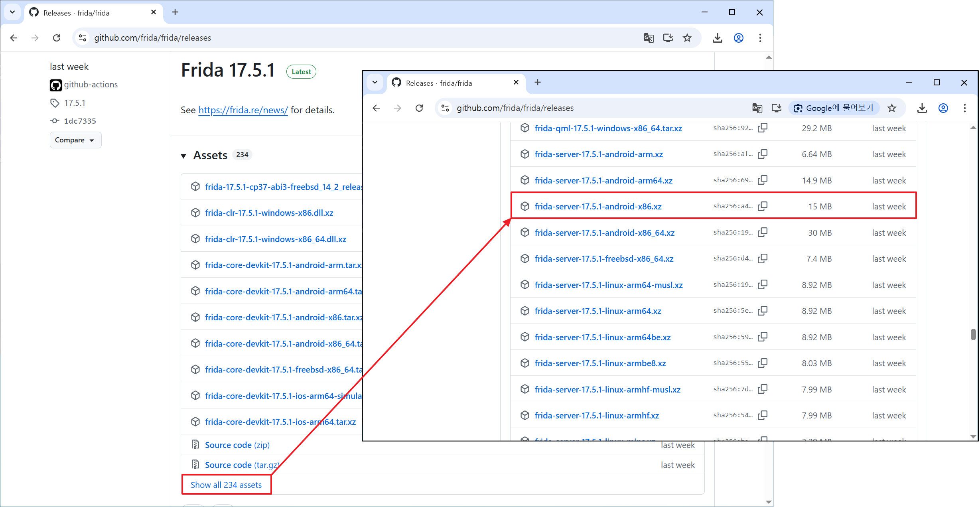Open the frida.re/news link

(x=243, y=110)
